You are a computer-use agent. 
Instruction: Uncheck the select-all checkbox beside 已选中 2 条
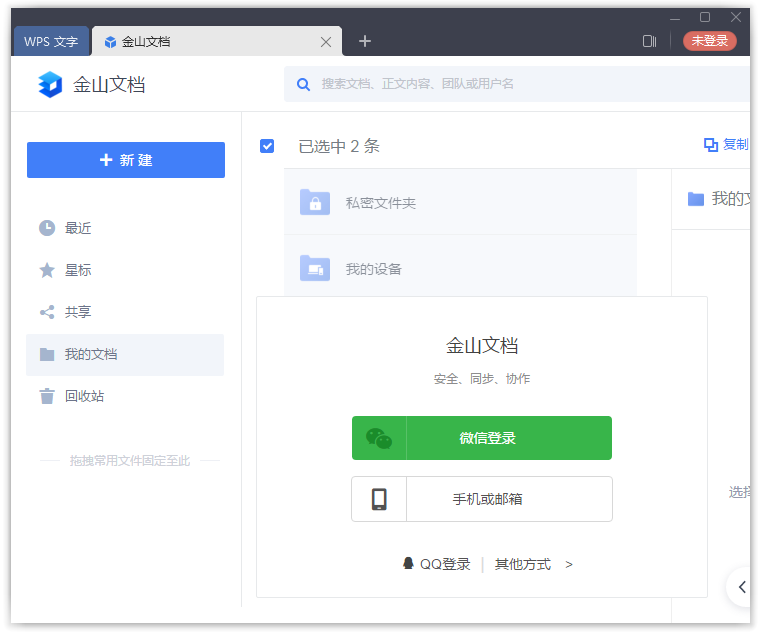267,146
